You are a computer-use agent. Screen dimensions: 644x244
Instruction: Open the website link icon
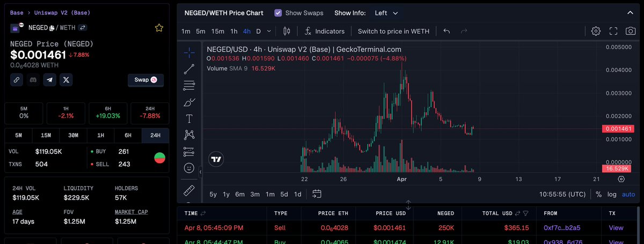(17, 80)
